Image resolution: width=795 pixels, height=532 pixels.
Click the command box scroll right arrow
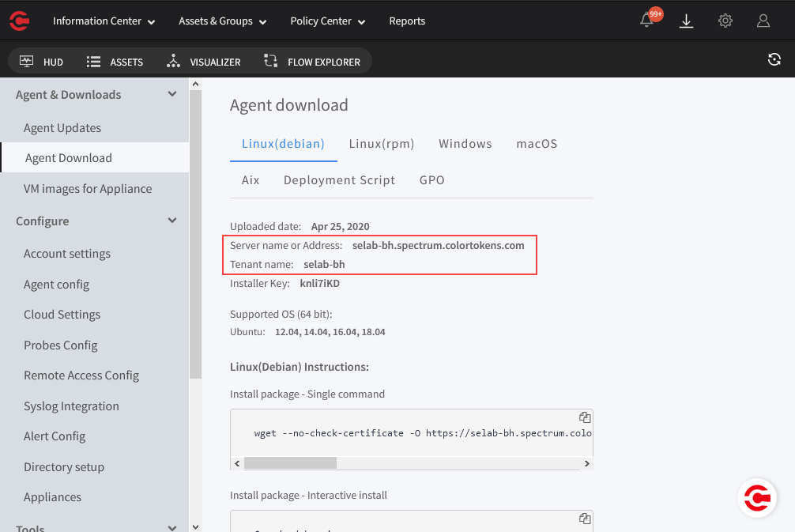click(586, 463)
